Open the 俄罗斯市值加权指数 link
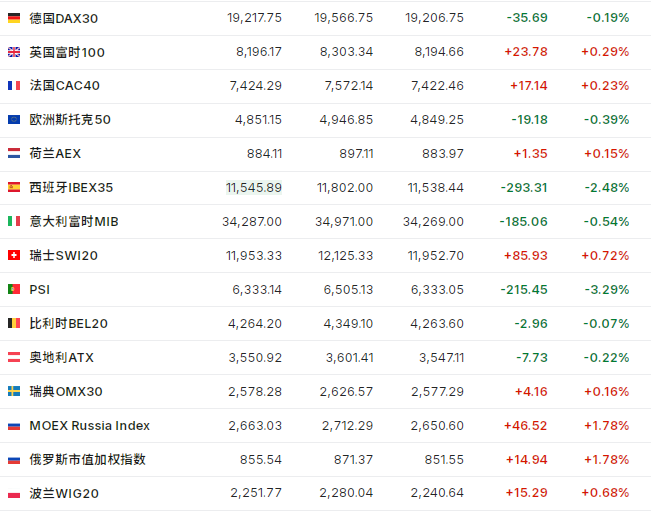654x517 pixels. (x=87, y=460)
